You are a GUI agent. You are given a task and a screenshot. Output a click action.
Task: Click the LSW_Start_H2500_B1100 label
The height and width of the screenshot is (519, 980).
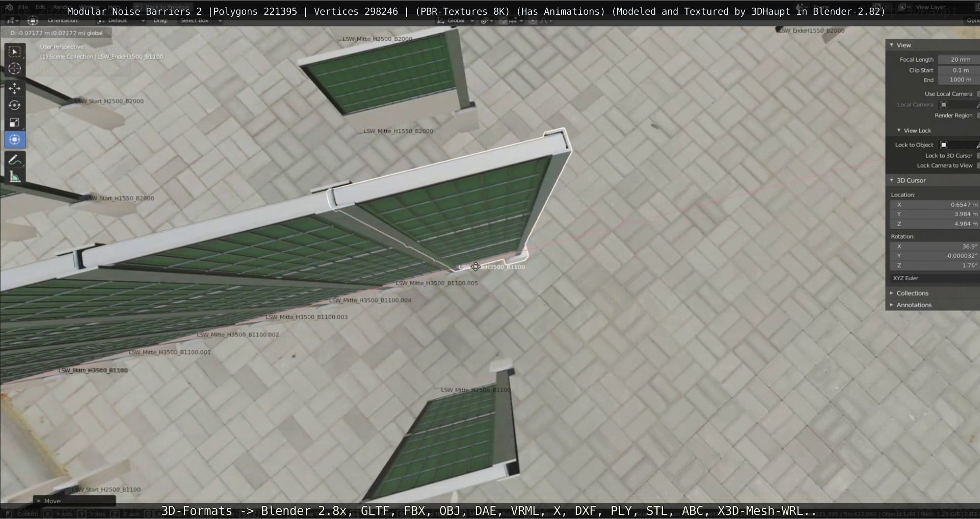106,489
